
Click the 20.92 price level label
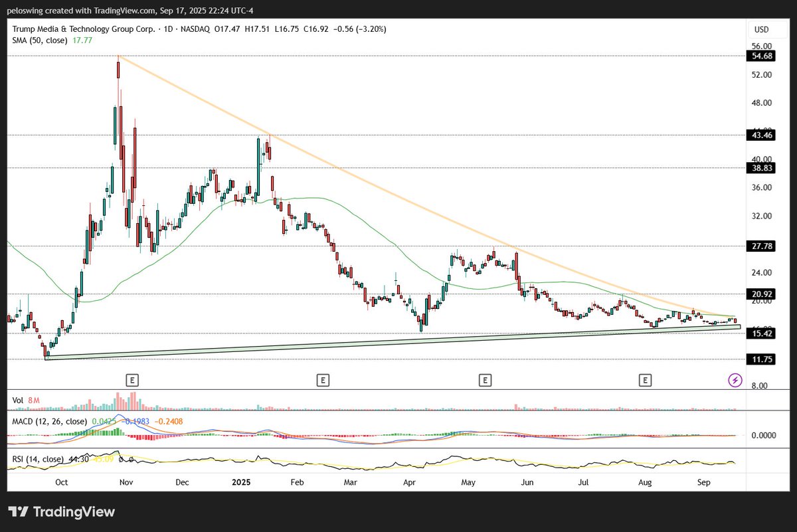pos(762,294)
